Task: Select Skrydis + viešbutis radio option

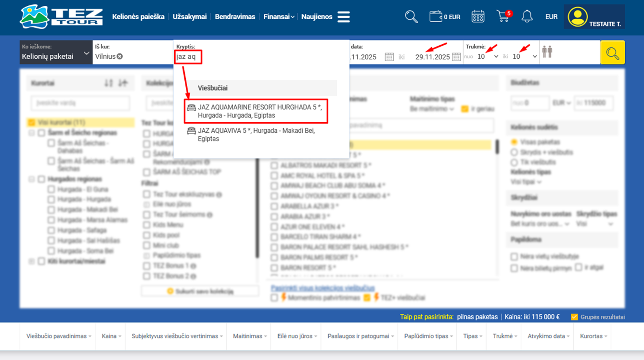Action: tap(514, 152)
